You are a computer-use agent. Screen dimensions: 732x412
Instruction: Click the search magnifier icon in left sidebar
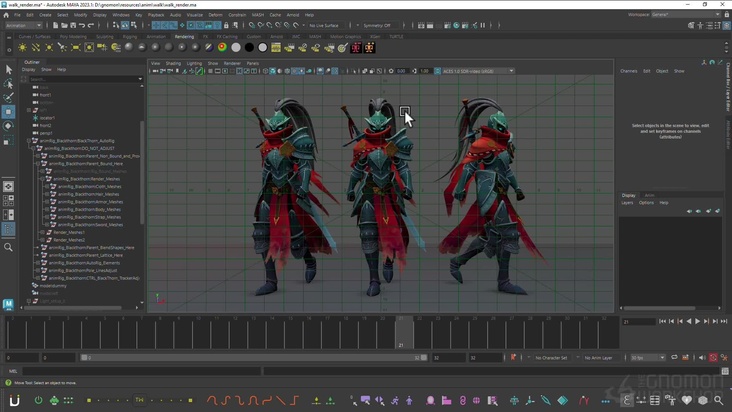(x=9, y=247)
